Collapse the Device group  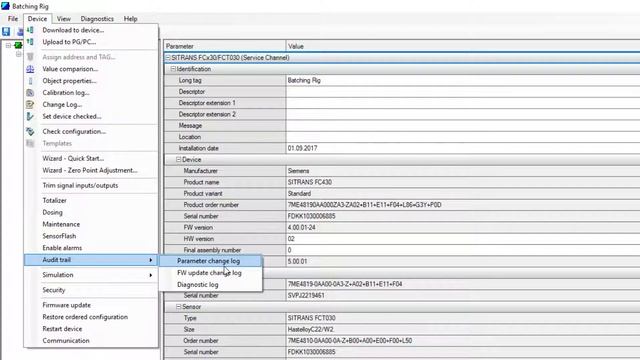(x=178, y=160)
